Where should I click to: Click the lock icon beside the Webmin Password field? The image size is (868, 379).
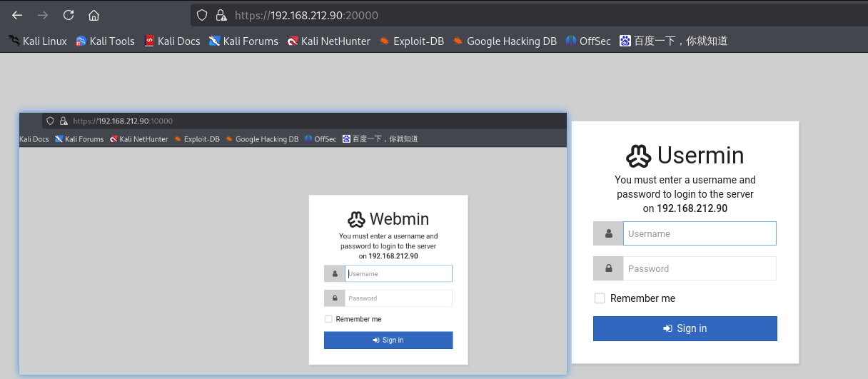pyautogui.click(x=334, y=298)
